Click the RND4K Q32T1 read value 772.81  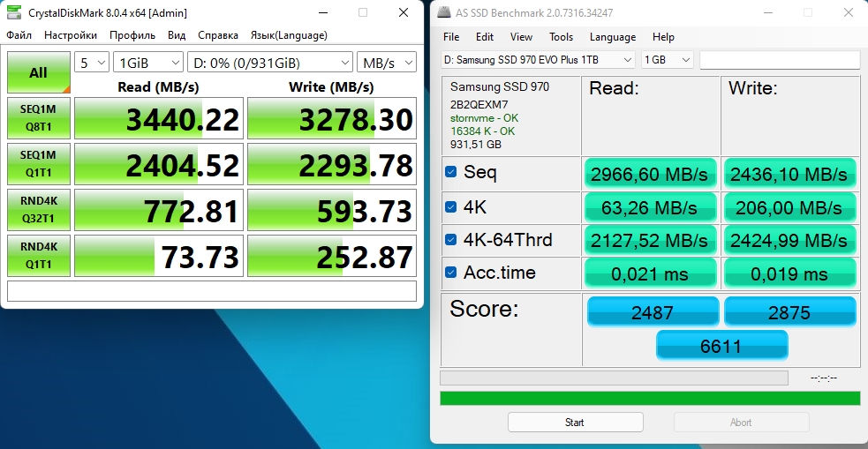pyautogui.click(x=159, y=210)
